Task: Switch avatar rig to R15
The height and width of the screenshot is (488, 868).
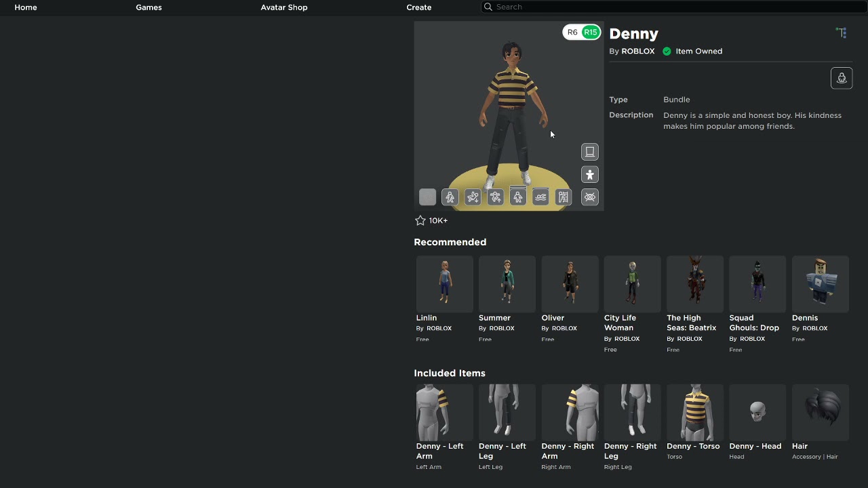Action: [591, 33]
